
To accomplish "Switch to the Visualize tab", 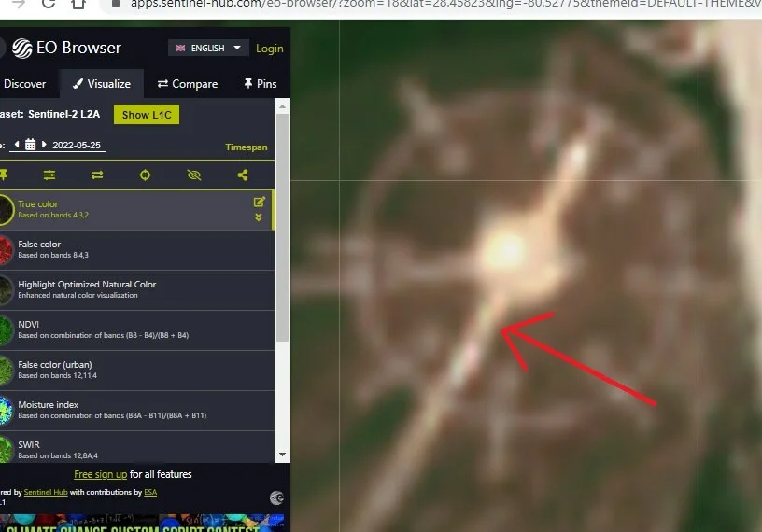I will pyautogui.click(x=102, y=84).
